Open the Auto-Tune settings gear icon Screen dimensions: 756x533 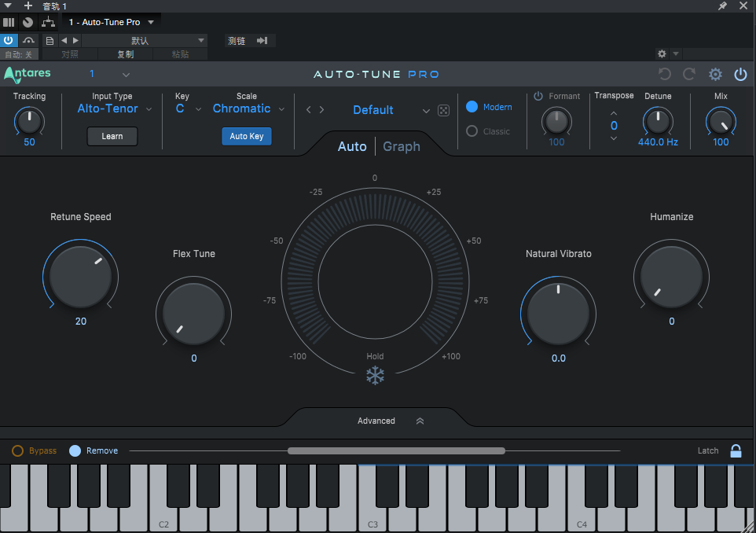tap(715, 74)
